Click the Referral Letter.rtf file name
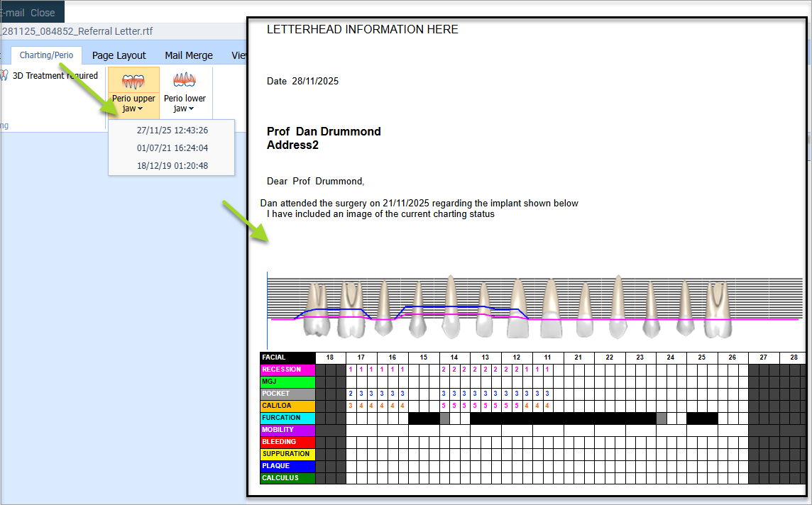Image resolution: width=812 pixels, height=505 pixels. point(77,31)
